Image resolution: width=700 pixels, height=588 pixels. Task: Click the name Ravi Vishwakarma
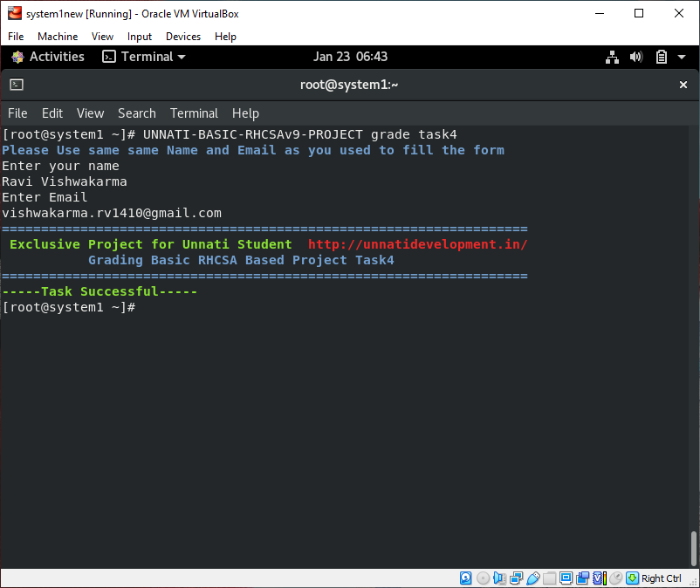tap(65, 181)
